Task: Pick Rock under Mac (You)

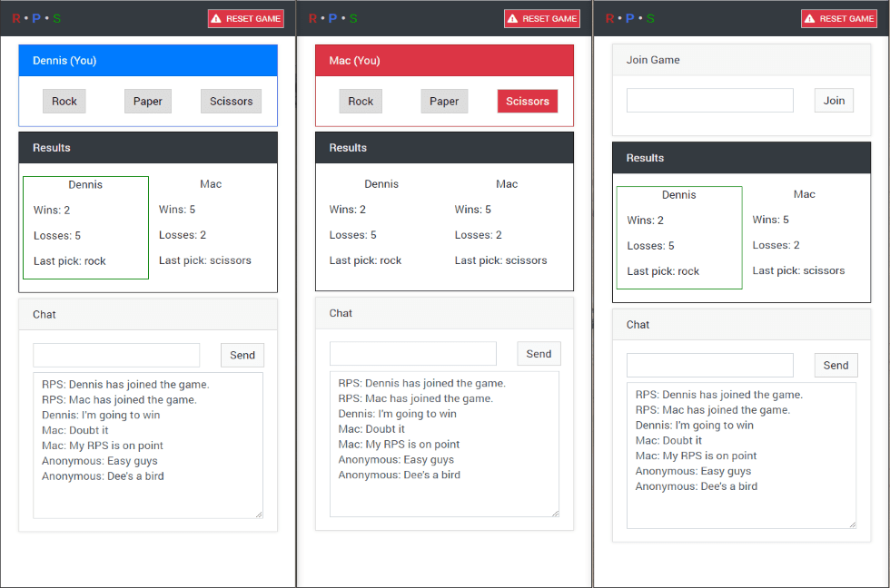Action: click(361, 102)
